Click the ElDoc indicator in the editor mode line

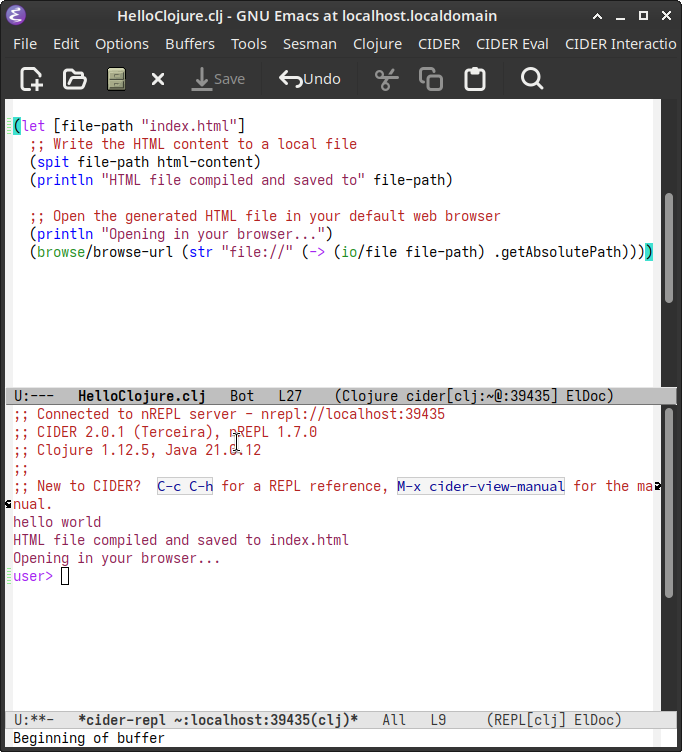[x=586, y=396]
